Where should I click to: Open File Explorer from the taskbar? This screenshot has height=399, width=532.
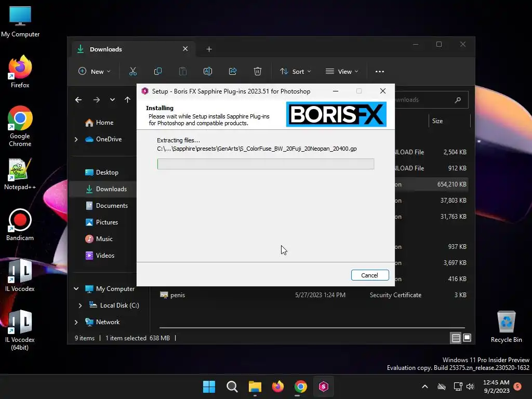[x=255, y=387]
